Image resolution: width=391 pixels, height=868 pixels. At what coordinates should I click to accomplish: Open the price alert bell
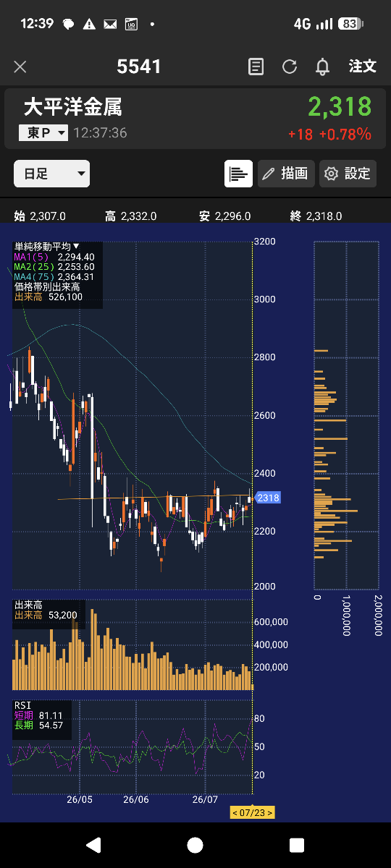323,67
